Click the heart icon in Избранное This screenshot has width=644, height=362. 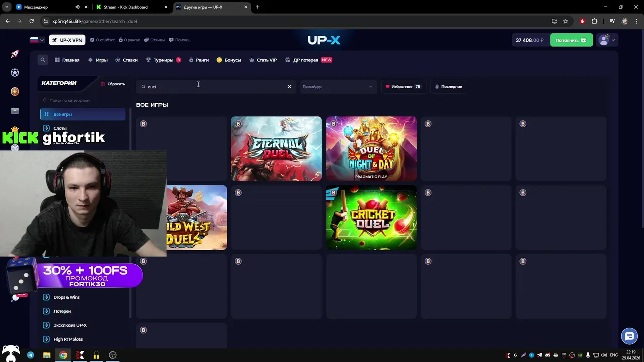pos(388,87)
